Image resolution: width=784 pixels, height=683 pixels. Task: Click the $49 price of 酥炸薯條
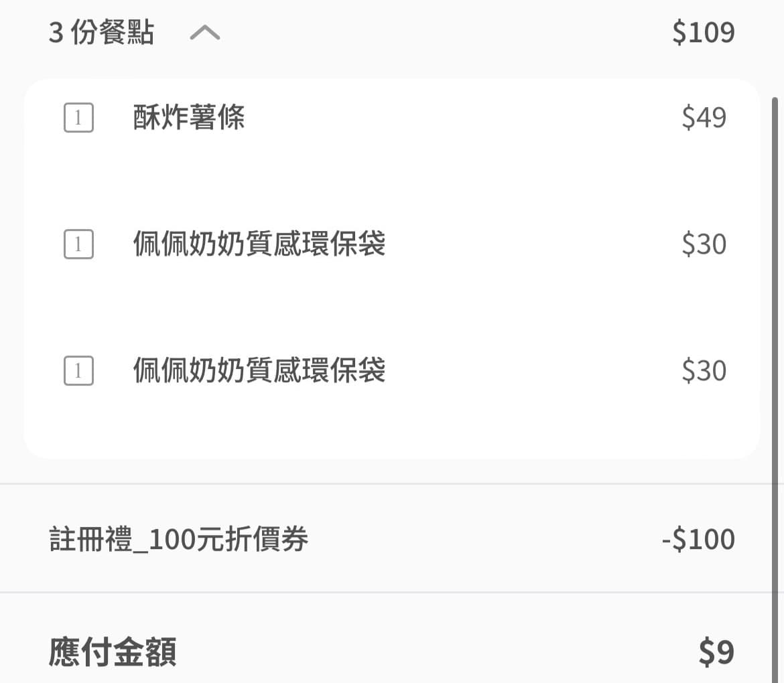pos(704,118)
